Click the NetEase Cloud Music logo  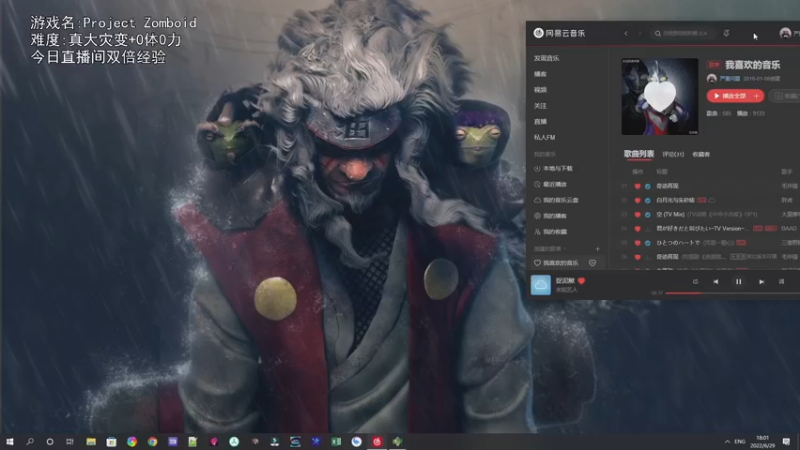[x=559, y=33]
